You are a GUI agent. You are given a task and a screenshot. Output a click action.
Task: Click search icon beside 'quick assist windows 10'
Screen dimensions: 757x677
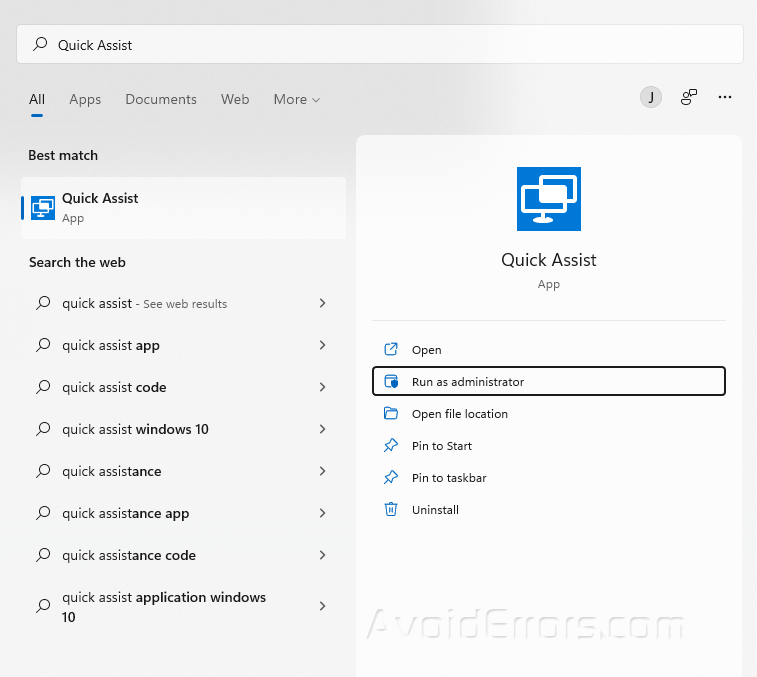pos(43,429)
